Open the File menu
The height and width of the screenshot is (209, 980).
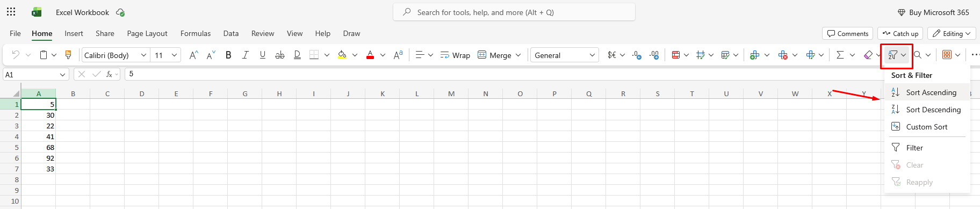point(15,33)
